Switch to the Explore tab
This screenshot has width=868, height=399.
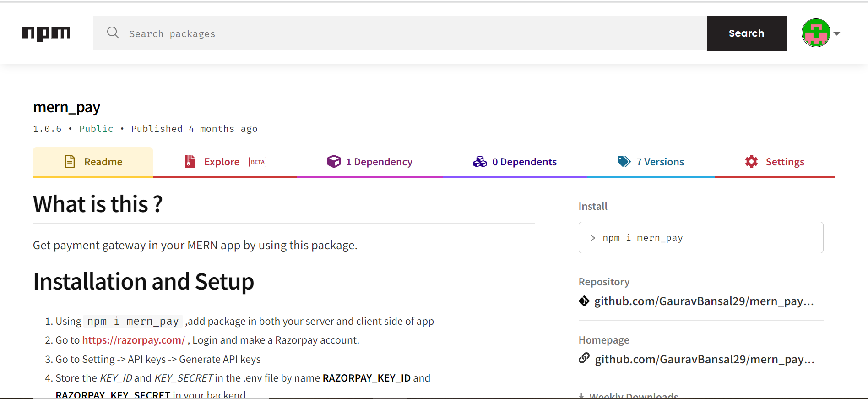pyautogui.click(x=225, y=162)
